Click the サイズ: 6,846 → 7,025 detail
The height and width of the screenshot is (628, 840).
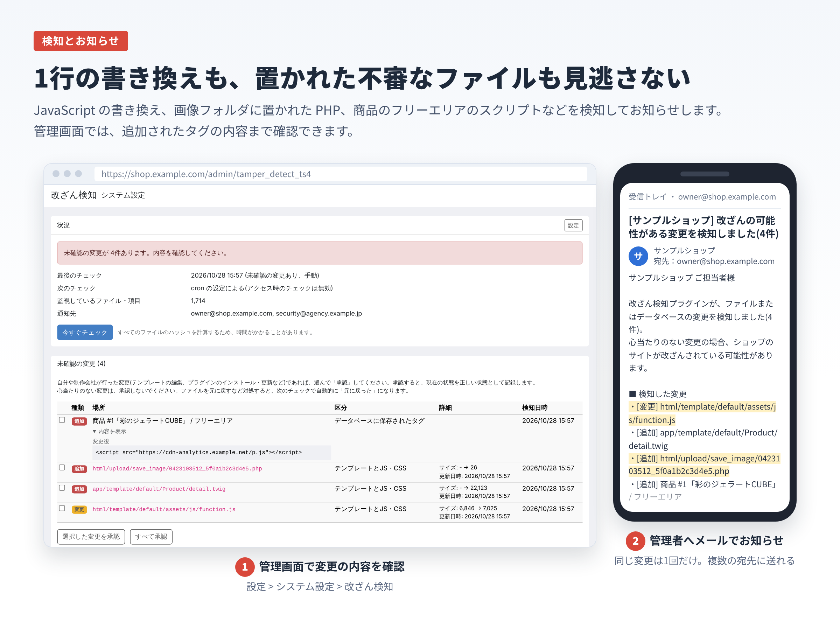468,508
